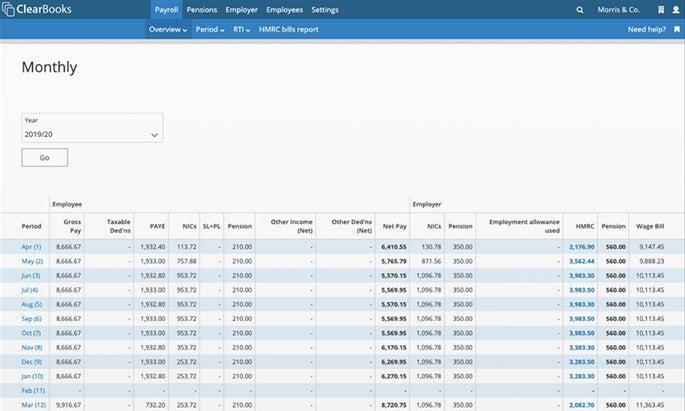Switch to the Employer menu
The width and height of the screenshot is (685, 411).
[x=241, y=10]
